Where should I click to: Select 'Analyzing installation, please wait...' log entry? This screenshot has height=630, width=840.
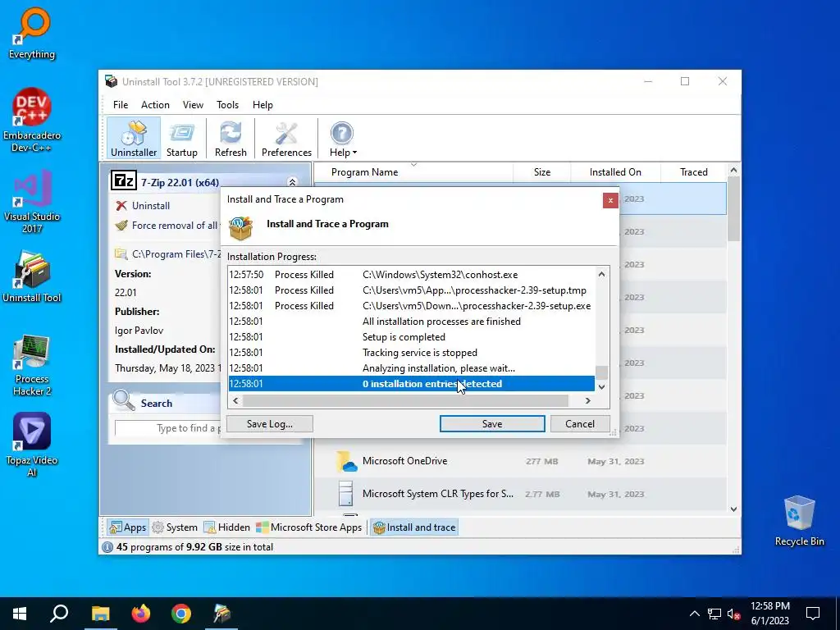[x=412, y=368]
